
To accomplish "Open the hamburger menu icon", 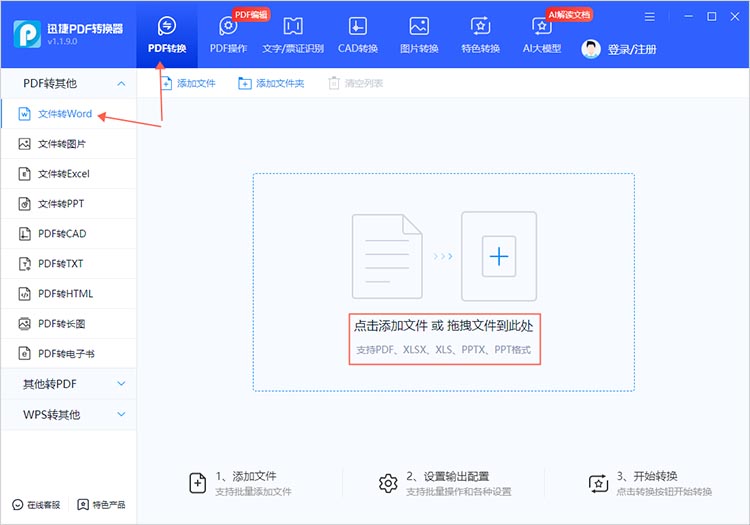I will click(x=649, y=17).
